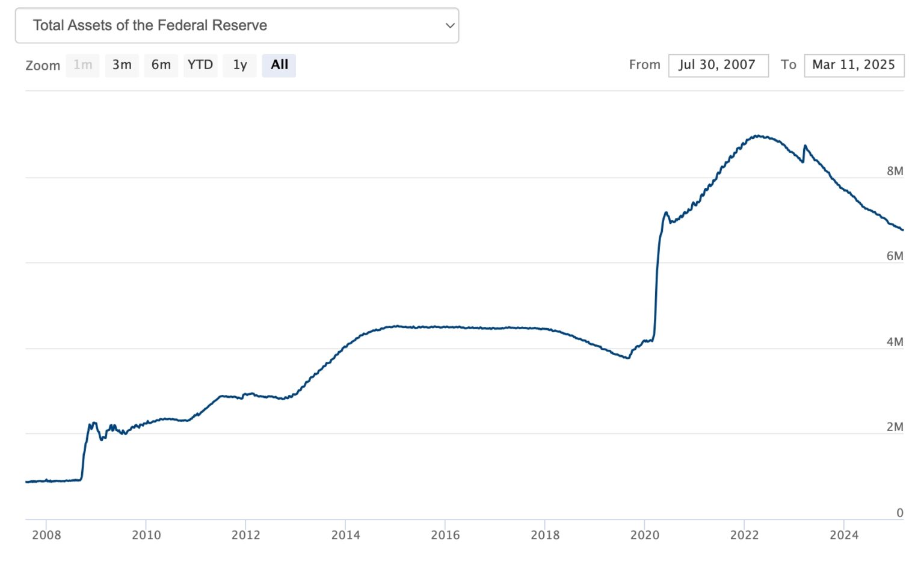Click the Zoom label beside the range buttons

click(x=43, y=66)
